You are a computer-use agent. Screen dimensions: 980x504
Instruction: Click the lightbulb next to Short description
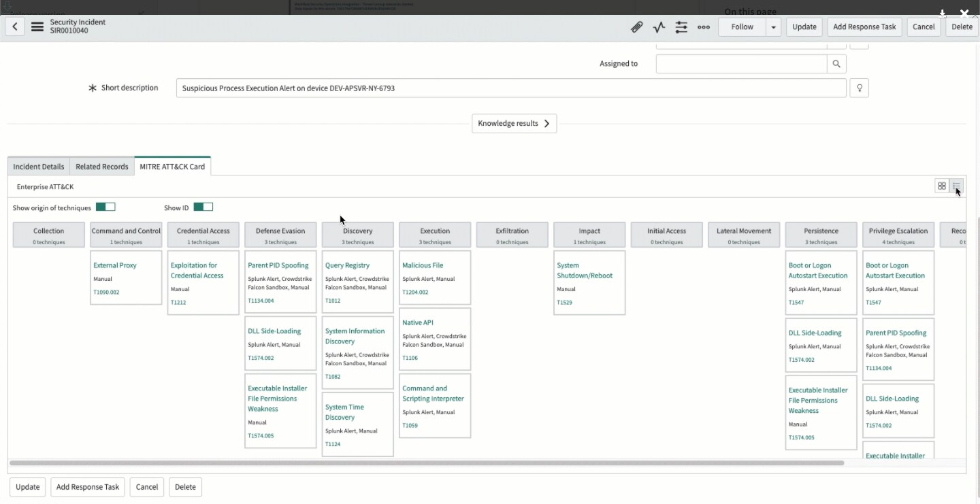(859, 88)
